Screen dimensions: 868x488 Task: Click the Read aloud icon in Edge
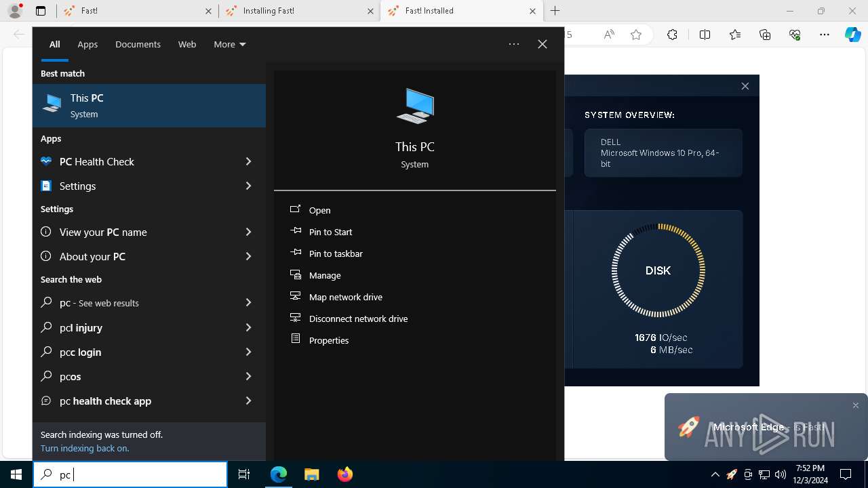(x=609, y=35)
